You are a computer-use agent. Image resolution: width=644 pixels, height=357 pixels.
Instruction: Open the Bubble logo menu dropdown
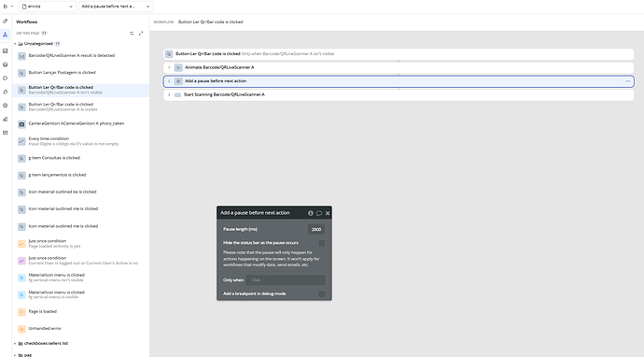pyautogui.click(x=7, y=7)
